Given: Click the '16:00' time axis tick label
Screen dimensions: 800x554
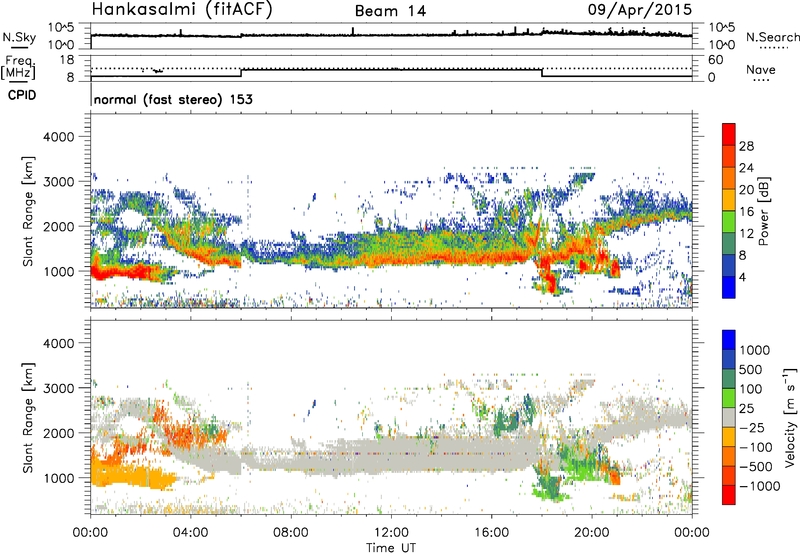Looking at the screenshot, I should pyautogui.click(x=491, y=533).
